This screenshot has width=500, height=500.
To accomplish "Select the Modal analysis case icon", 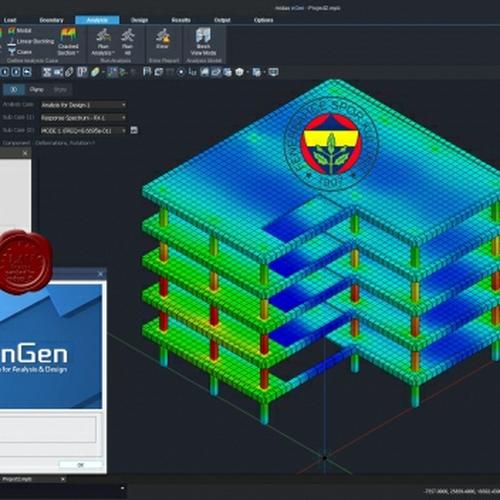I will pos(12,31).
